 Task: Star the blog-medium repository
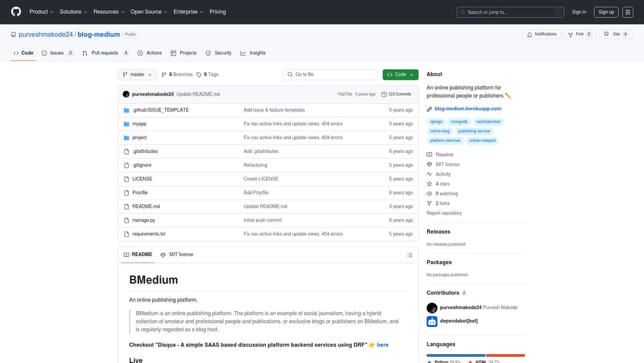coord(615,35)
